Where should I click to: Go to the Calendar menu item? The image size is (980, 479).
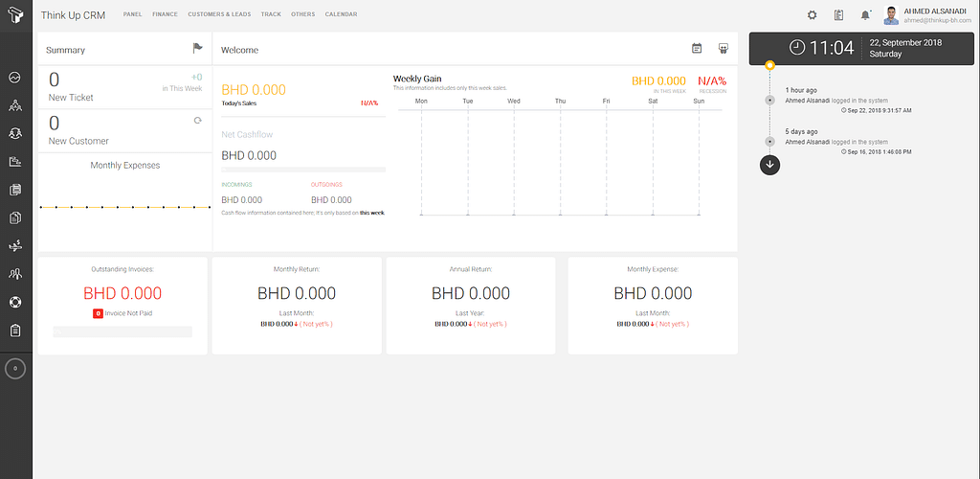pos(341,15)
